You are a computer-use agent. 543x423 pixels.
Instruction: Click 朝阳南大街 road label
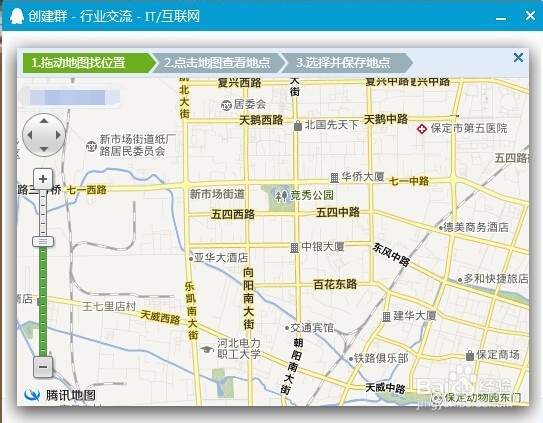pyautogui.click(x=292, y=366)
